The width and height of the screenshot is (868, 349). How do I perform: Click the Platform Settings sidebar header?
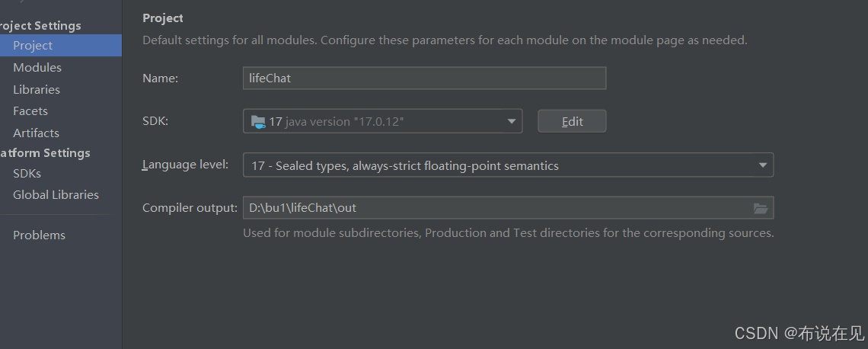tap(45, 153)
